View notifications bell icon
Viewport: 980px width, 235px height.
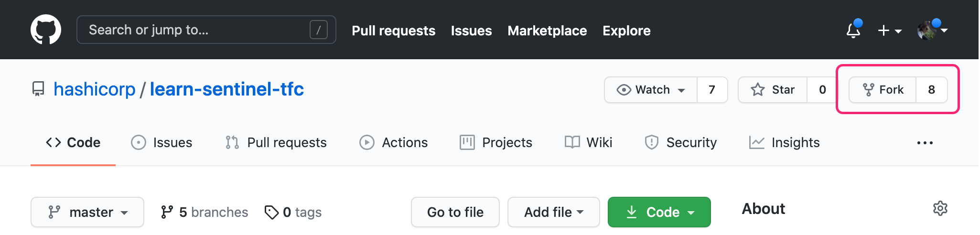pos(854,30)
